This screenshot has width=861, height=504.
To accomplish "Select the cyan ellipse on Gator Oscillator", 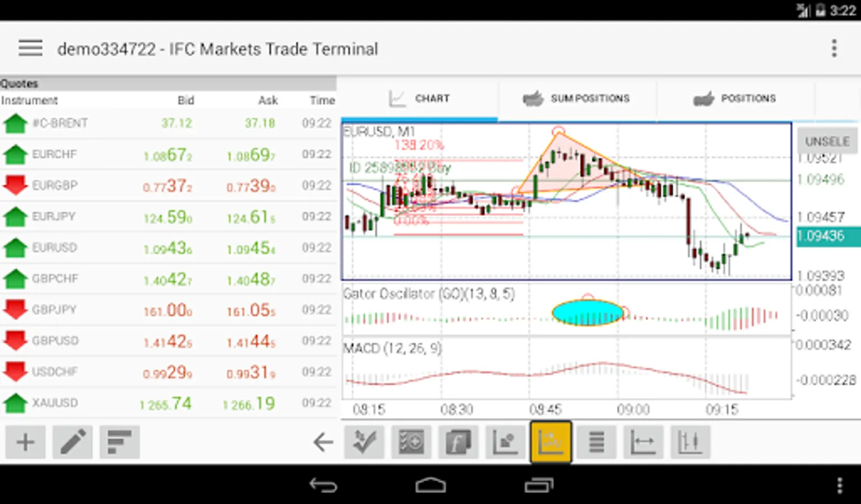I will point(587,313).
